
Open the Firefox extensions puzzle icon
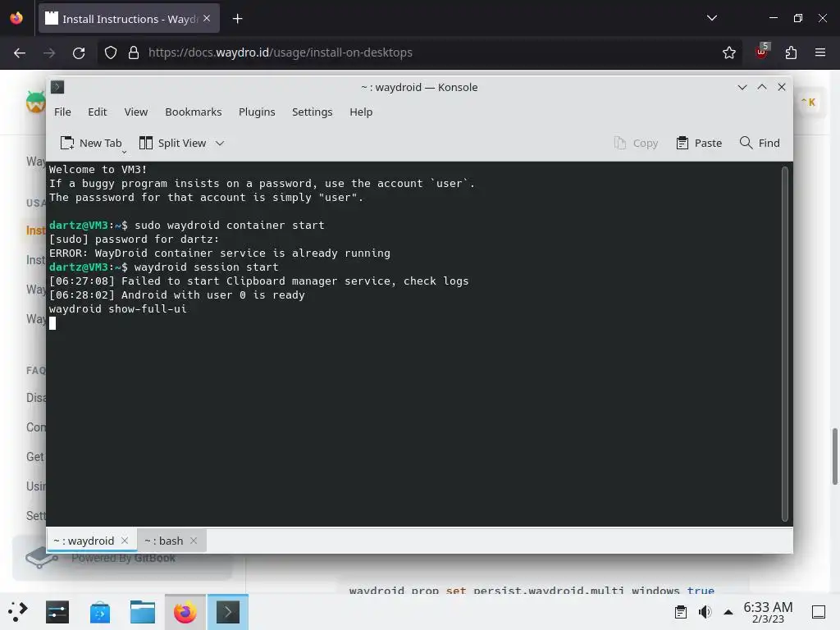[791, 52]
